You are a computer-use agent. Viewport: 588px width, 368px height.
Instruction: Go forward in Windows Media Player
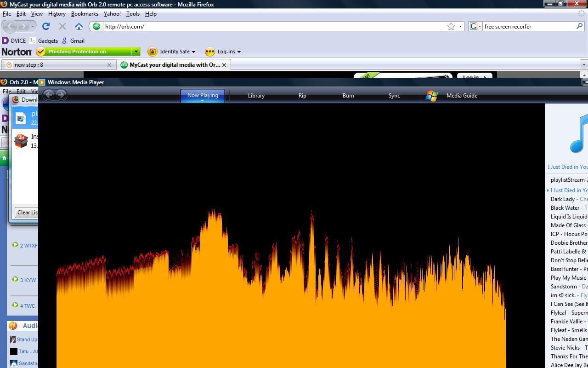point(61,95)
